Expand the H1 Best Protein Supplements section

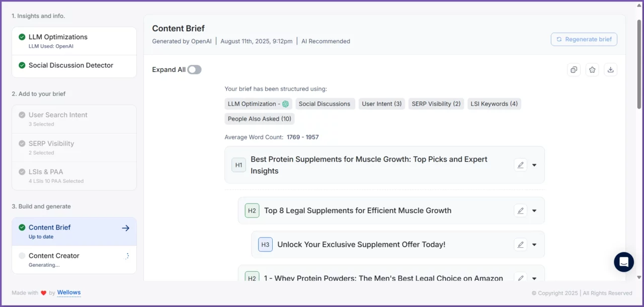coord(534,165)
